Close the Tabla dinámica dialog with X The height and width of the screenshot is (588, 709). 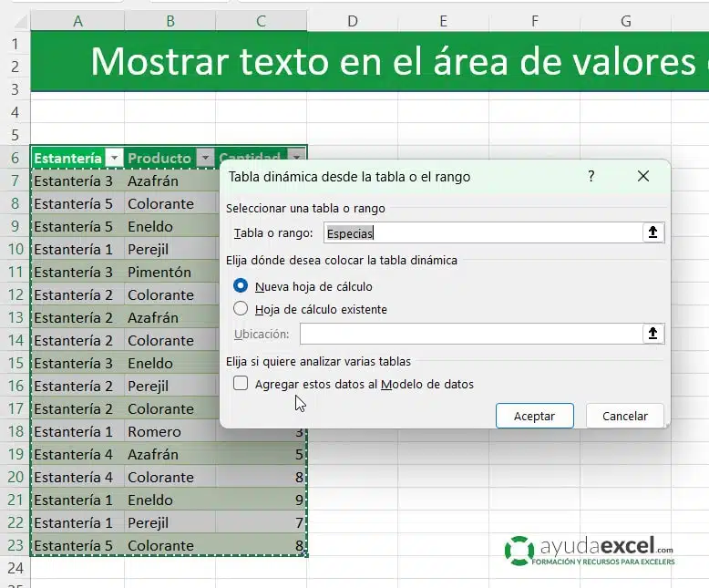tap(643, 176)
